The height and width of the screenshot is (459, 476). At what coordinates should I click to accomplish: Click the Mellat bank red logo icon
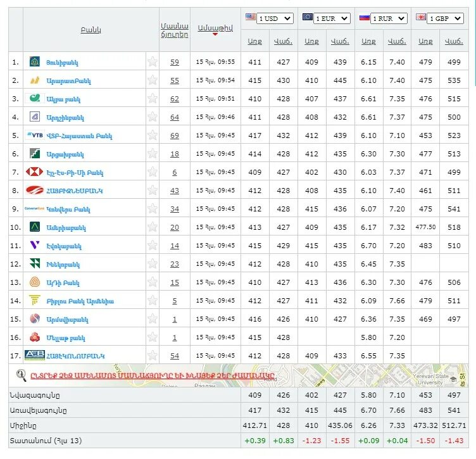tap(35, 337)
